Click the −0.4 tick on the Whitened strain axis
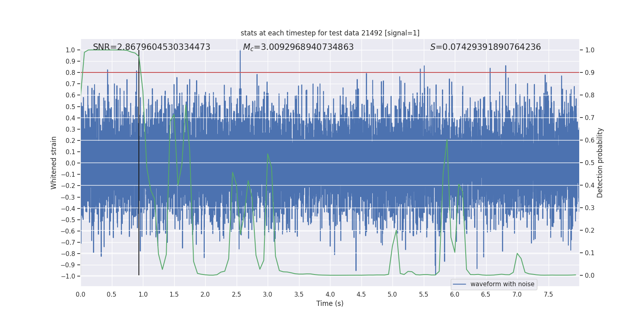The width and height of the screenshot is (644, 322). (x=68, y=208)
